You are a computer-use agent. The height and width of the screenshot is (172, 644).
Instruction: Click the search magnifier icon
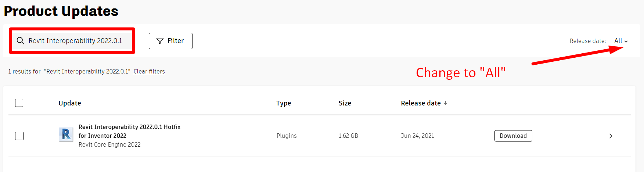point(21,41)
